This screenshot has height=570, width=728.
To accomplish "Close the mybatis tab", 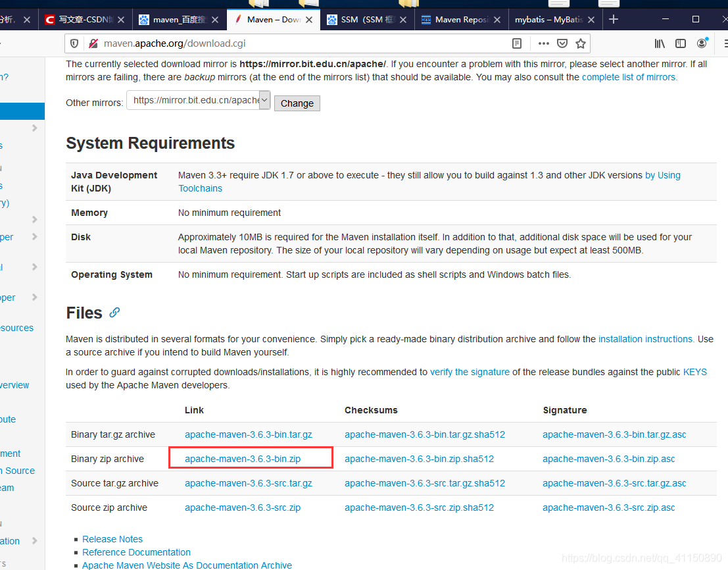I will [591, 20].
